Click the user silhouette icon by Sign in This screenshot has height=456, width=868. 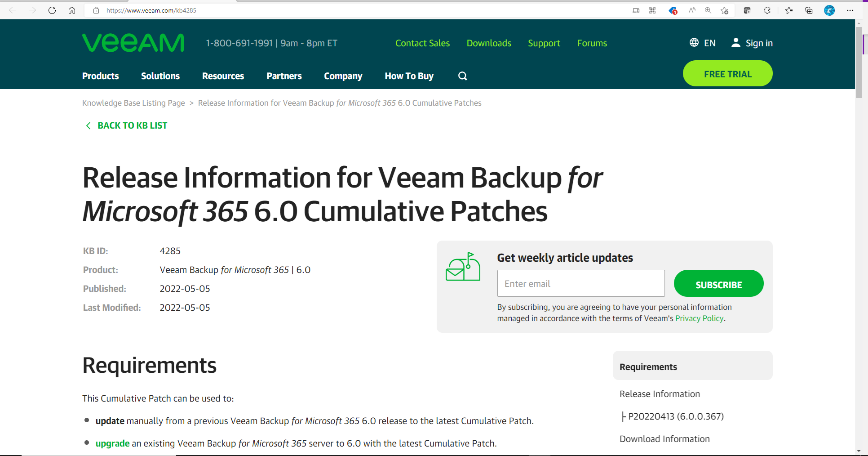[x=735, y=42]
